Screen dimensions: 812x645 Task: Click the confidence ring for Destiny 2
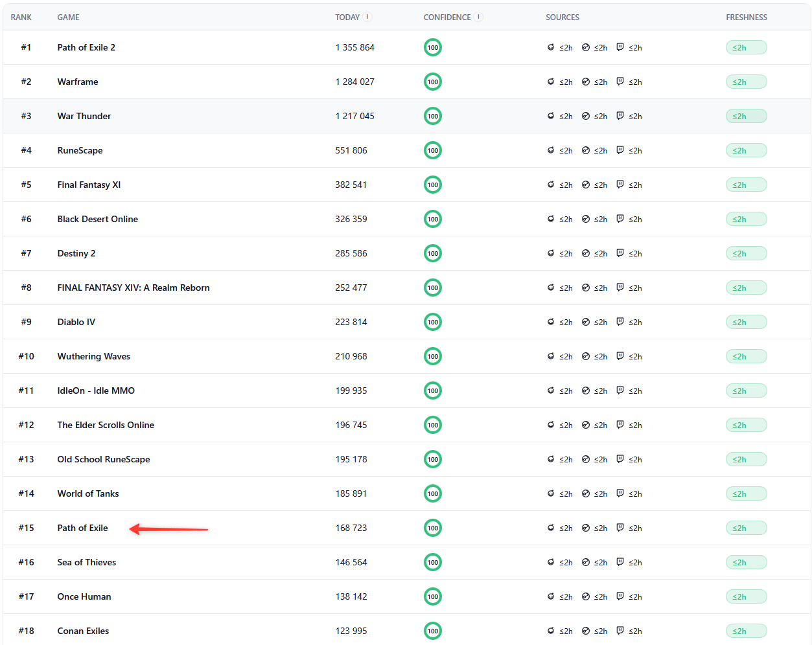pos(433,253)
